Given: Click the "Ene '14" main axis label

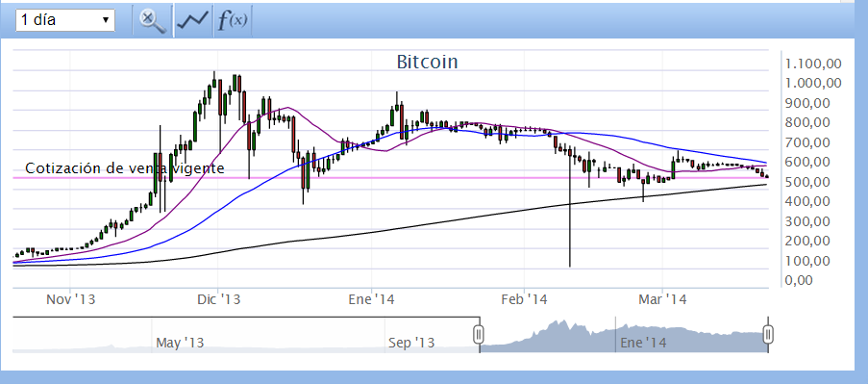Looking at the screenshot, I should (x=371, y=299).
